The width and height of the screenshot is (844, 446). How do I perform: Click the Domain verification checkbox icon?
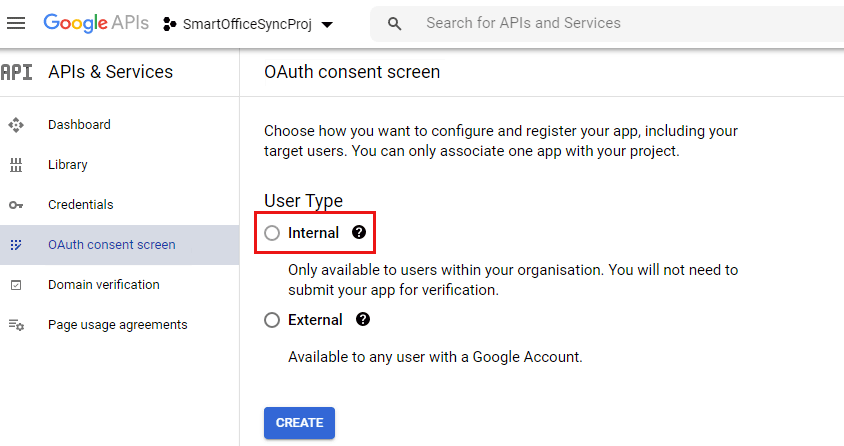click(x=16, y=285)
